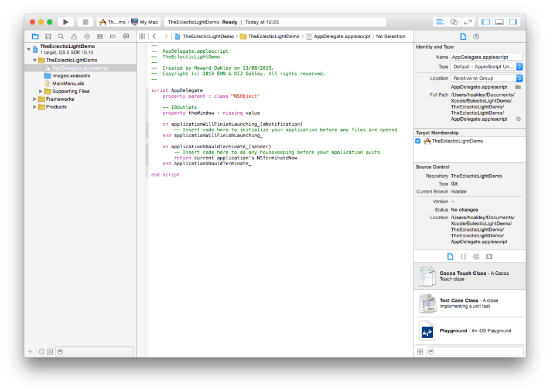Screen dimensions: 550x392
Task: Show the Report navigator speech bubble
Action: (126, 36)
